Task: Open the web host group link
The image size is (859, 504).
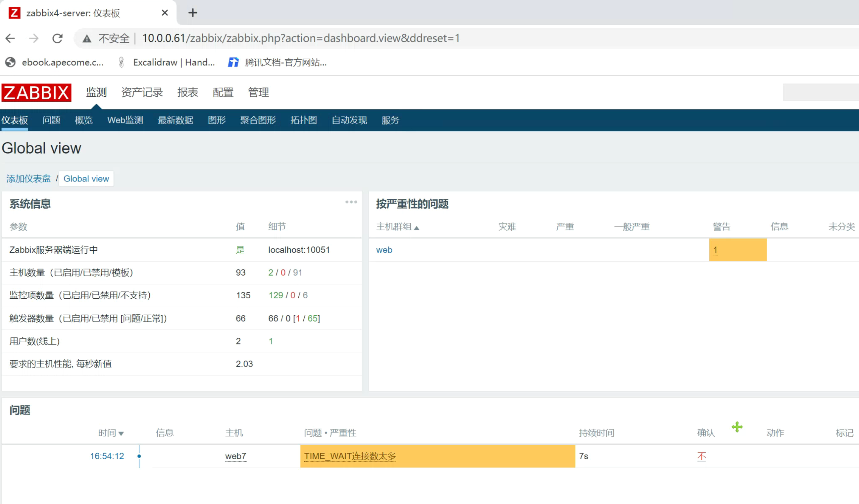Action: (x=384, y=250)
